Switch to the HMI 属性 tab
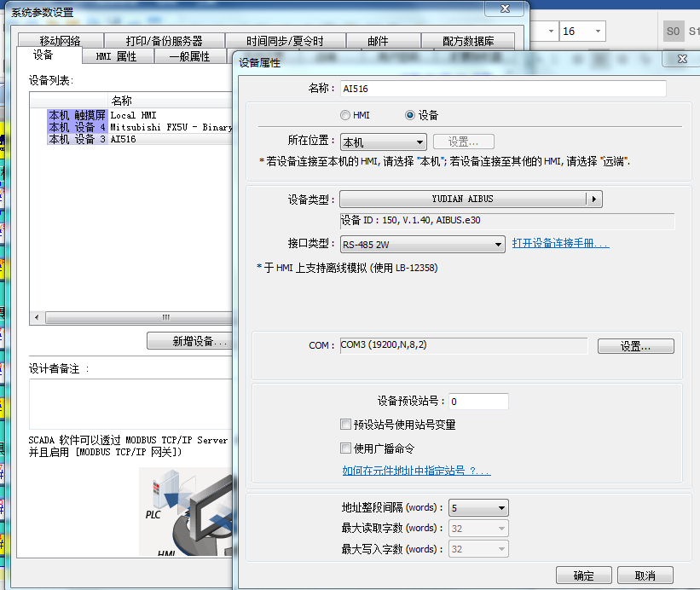Viewport: 700px width, 590px height. 118,56
